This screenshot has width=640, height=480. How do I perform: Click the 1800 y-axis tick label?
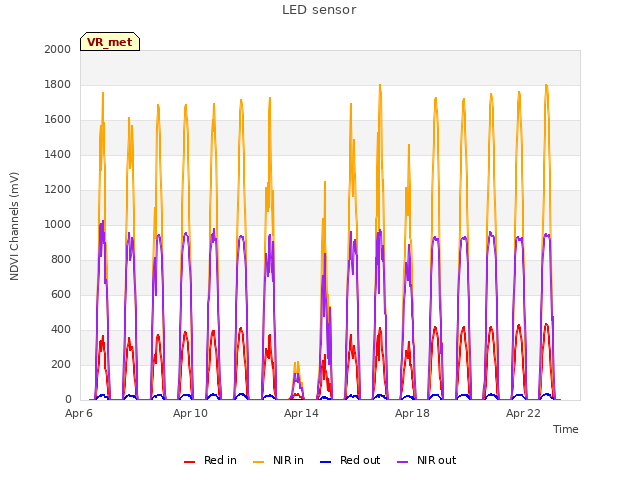tap(58, 84)
